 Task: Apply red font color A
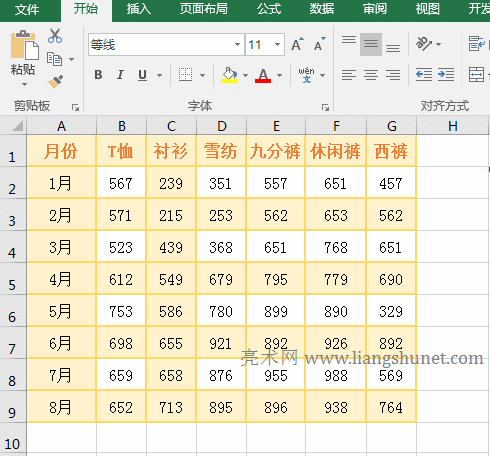[x=263, y=75]
